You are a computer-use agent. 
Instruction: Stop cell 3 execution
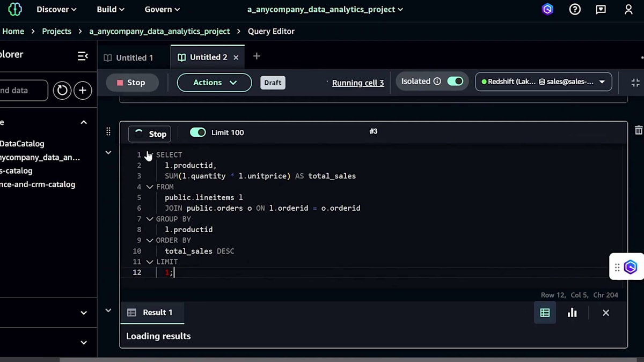(150, 134)
